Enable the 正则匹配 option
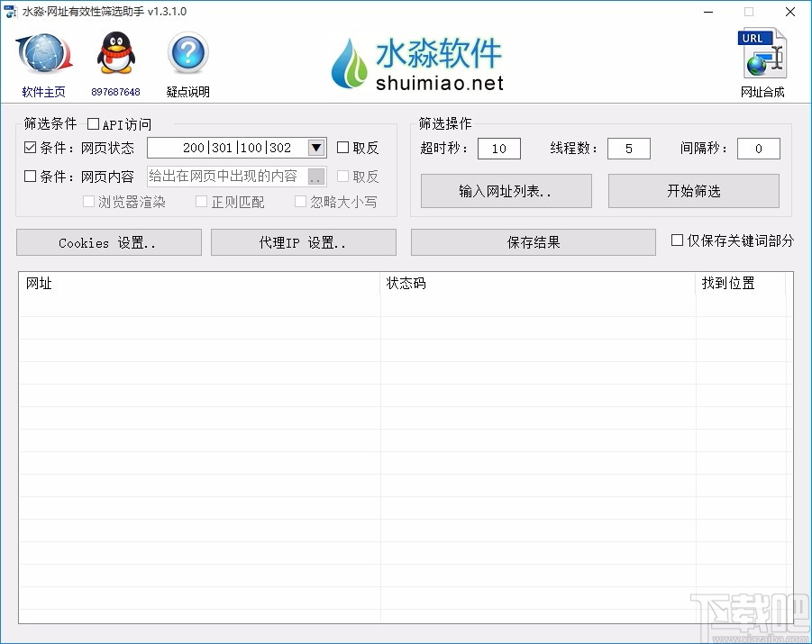 [202, 201]
